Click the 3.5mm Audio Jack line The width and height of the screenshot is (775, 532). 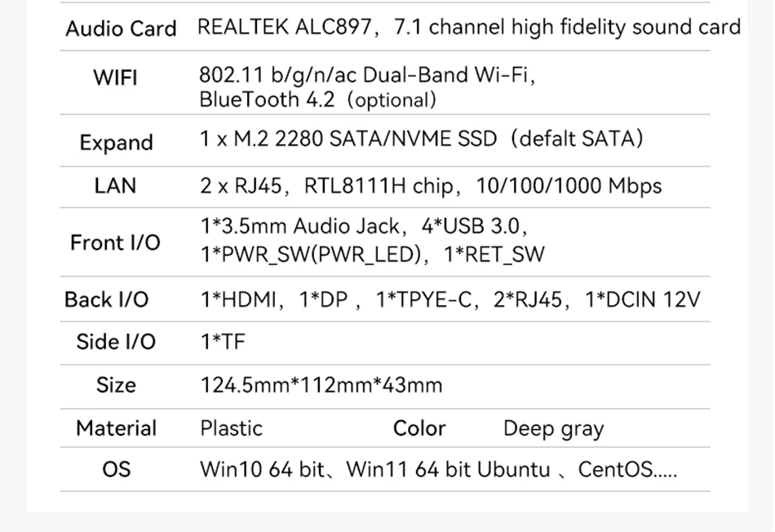point(364,226)
